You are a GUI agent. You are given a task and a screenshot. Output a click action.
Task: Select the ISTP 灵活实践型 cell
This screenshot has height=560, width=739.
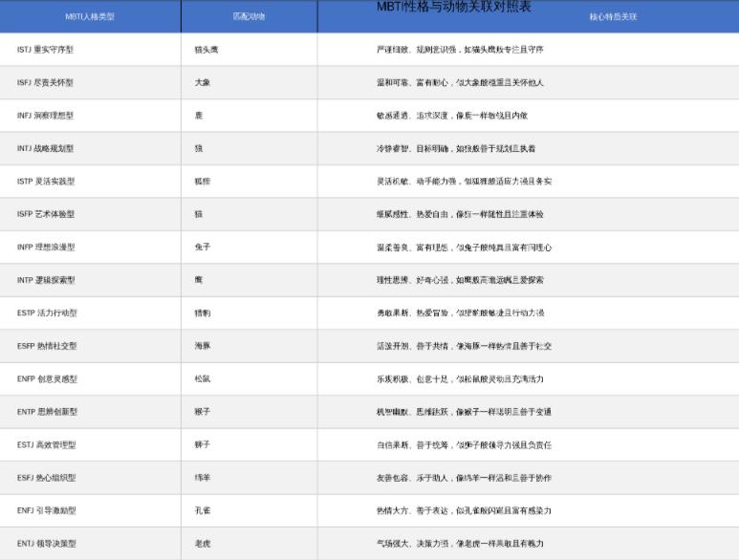pyautogui.click(x=45, y=182)
